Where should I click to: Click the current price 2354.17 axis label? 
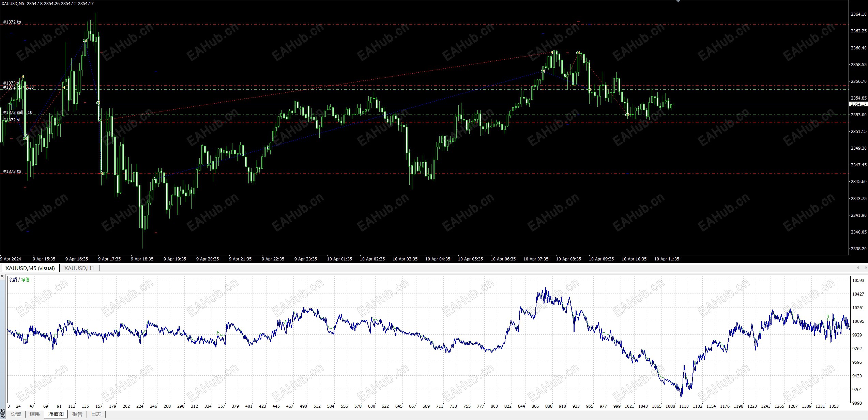pyautogui.click(x=858, y=104)
